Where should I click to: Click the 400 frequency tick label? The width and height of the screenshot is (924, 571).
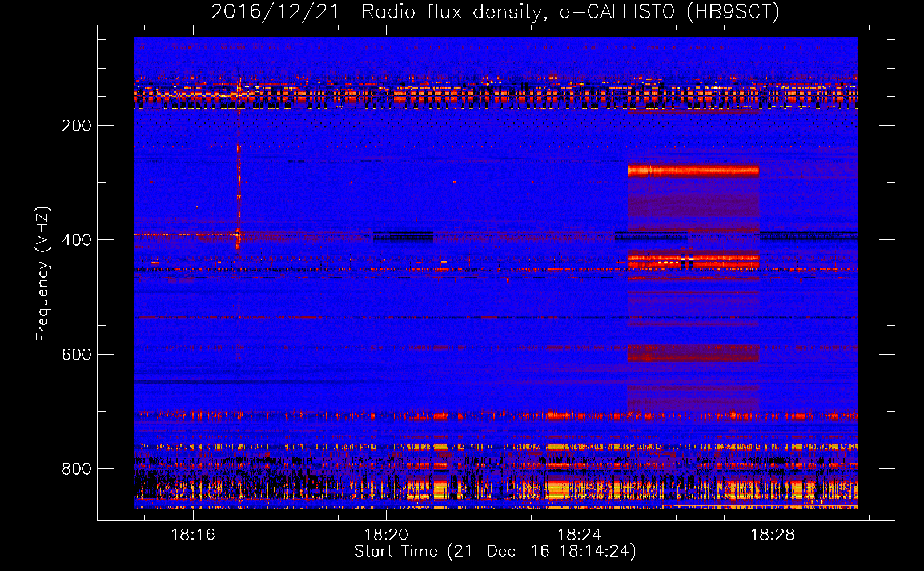tap(77, 240)
